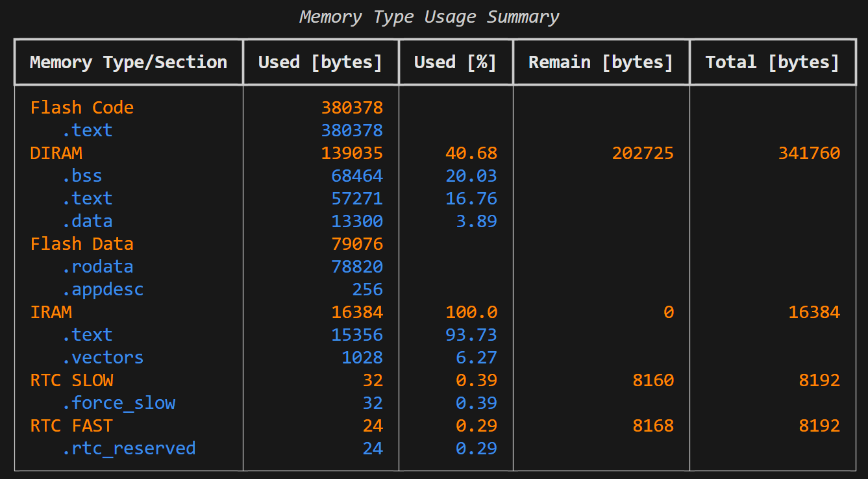Select the "Memory Type/Section" column header
The height and width of the screenshot is (479, 868).
pos(129,62)
